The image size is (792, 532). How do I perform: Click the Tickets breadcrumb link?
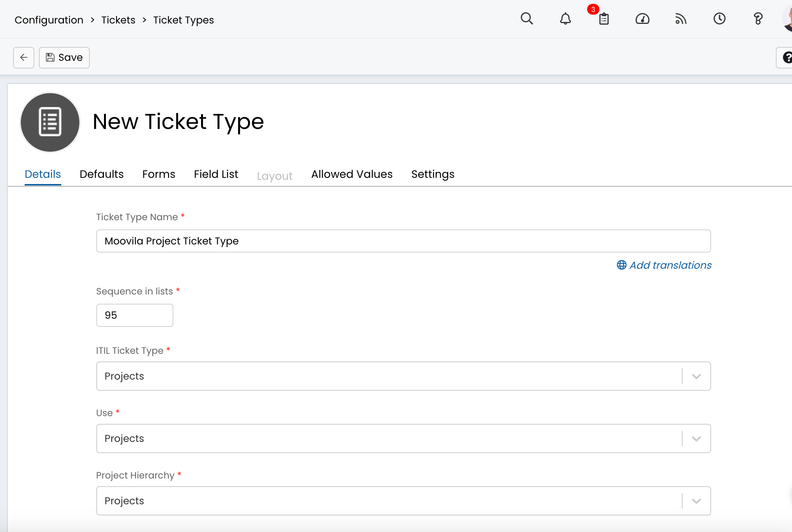118,20
